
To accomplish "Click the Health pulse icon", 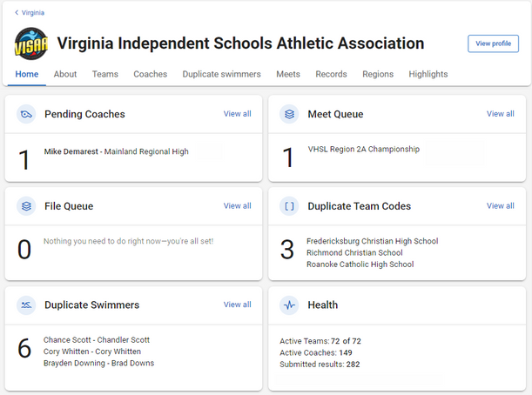I will 289,305.
